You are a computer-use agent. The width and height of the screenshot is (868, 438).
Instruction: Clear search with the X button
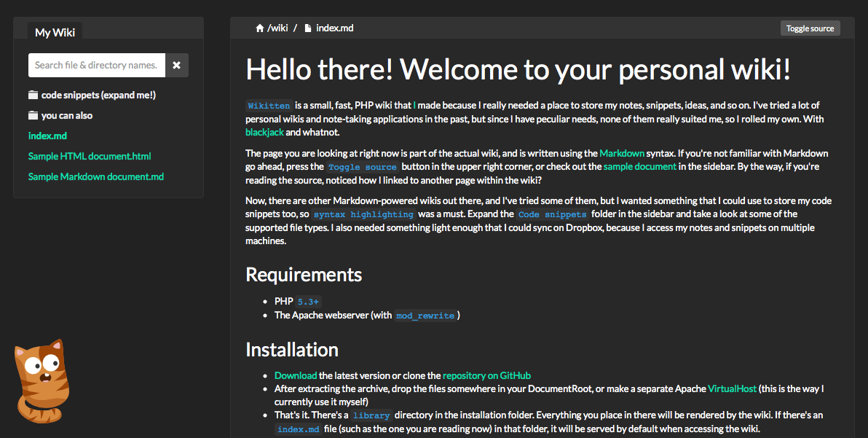point(177,65)
